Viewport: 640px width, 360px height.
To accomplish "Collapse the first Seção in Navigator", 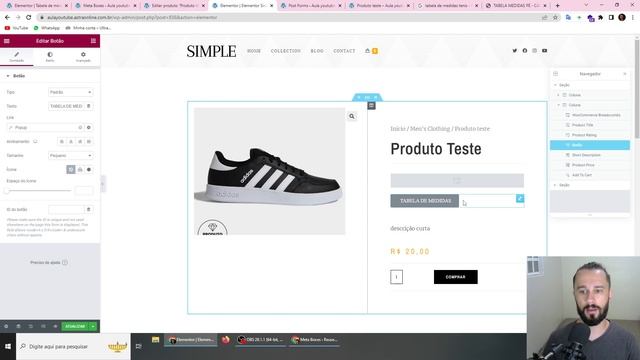I will click(556, 85).
